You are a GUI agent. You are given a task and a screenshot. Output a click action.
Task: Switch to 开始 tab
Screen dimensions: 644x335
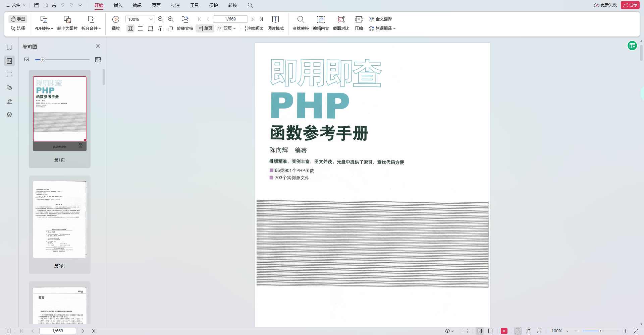[x=99, y=5]
